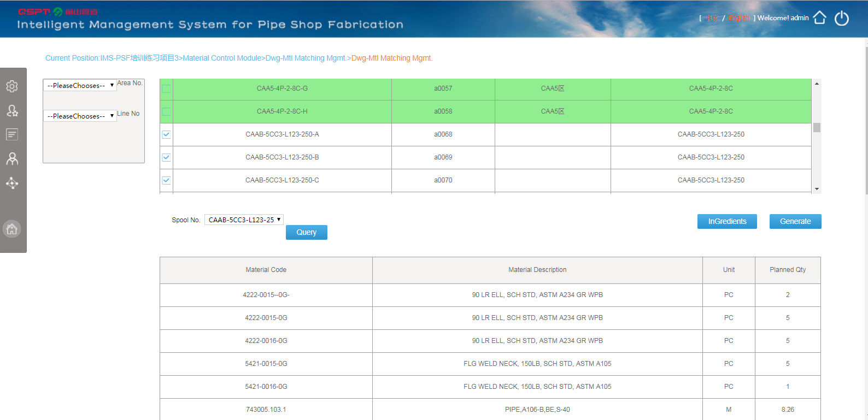Click the user-with-star sidebar icon
Viewport: 868px width, 420px height.
[x=12, y=111]
